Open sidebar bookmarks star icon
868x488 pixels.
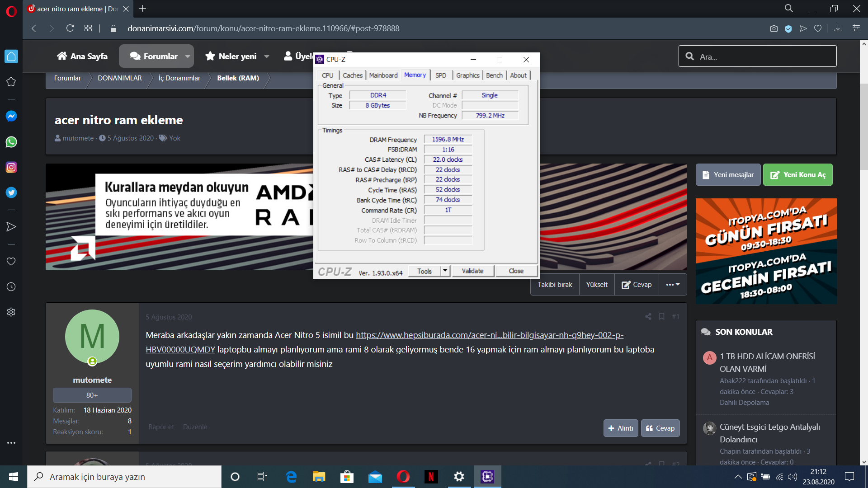(11, 82)
